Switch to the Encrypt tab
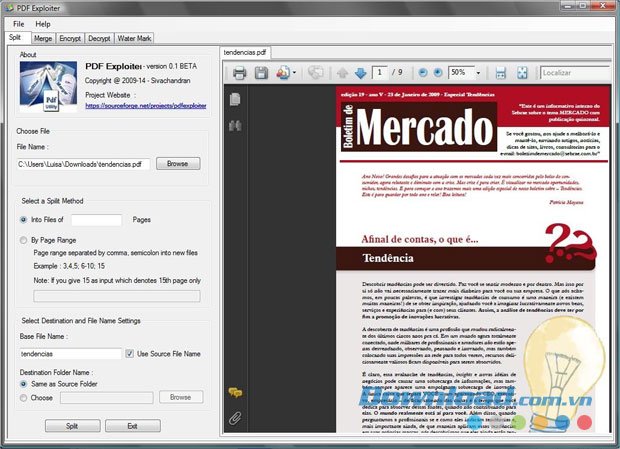Image resolution: width=620 pixels, height=449 pixels. (70, 38)
